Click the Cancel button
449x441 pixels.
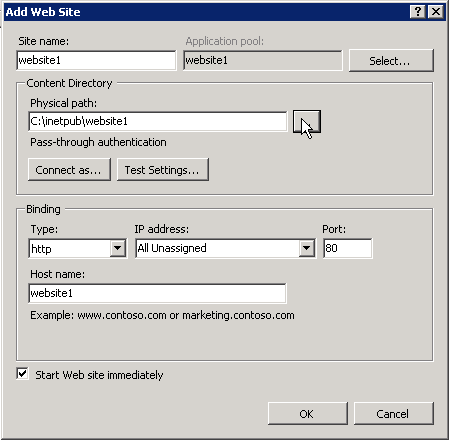394,414
